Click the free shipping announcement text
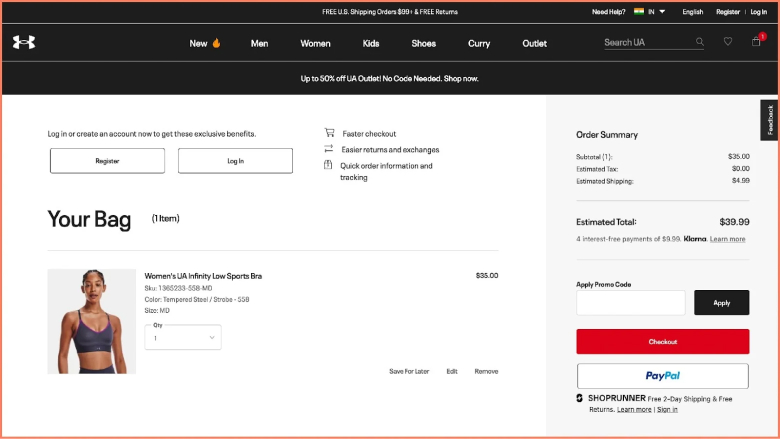This screenshot has width=780, height=439. [390, 11]
